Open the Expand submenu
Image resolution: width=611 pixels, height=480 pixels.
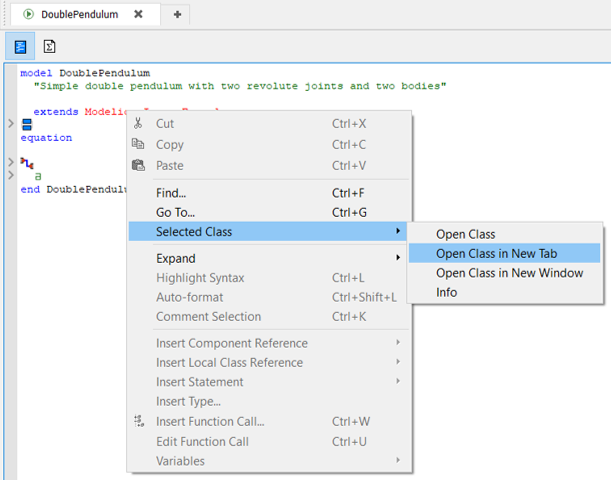coord(270,258)
